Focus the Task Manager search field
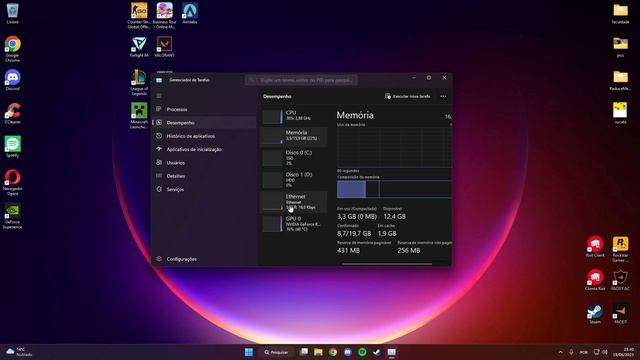Viewport: 640px width, 360px height. coord(301,80)
